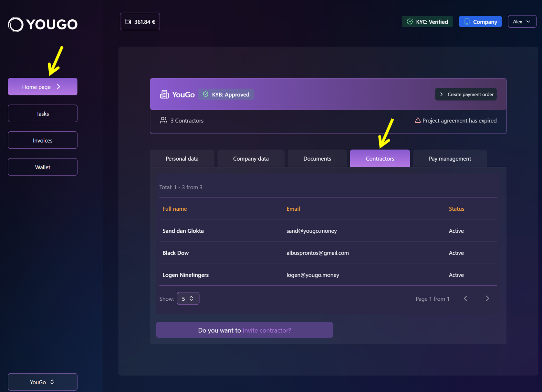Go to the previous page arrow

[x=465, y=299]
